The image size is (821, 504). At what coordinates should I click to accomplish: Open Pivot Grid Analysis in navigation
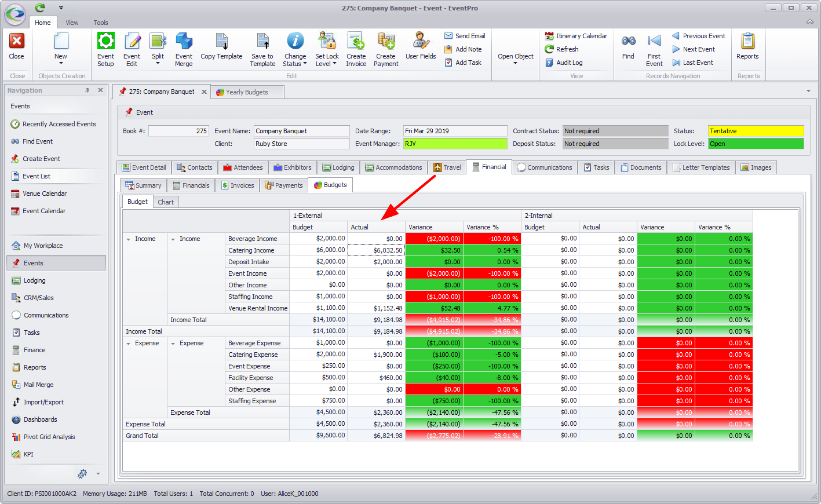[49, 437]
